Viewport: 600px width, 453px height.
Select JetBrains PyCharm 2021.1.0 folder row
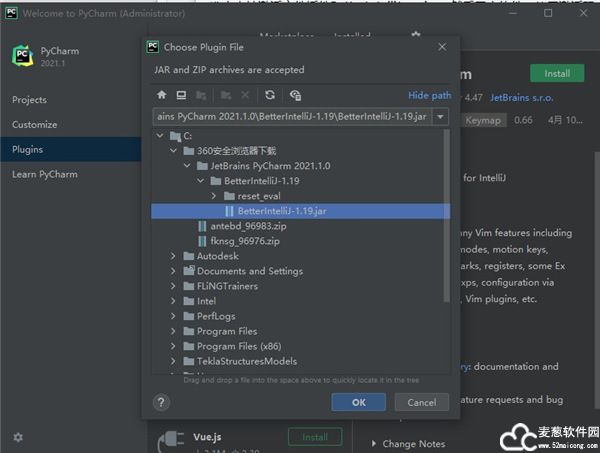point(300,166)
